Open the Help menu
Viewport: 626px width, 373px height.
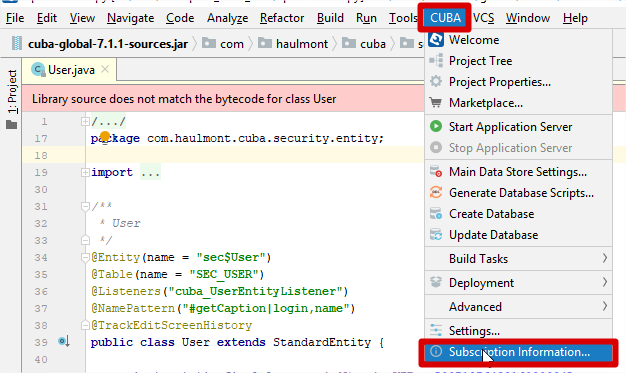575,18
